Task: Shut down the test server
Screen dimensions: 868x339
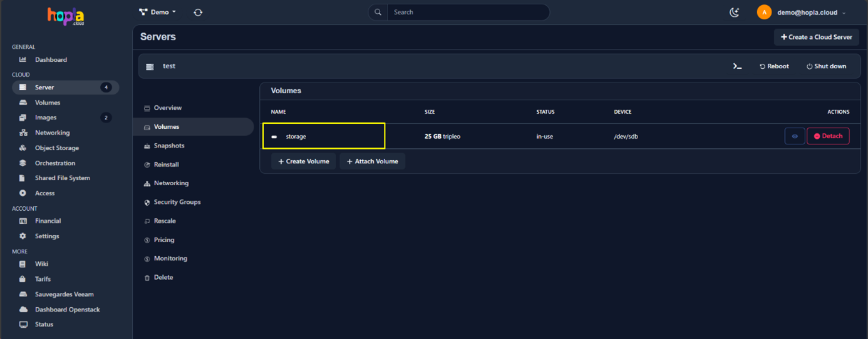Action: pos(826,66)
